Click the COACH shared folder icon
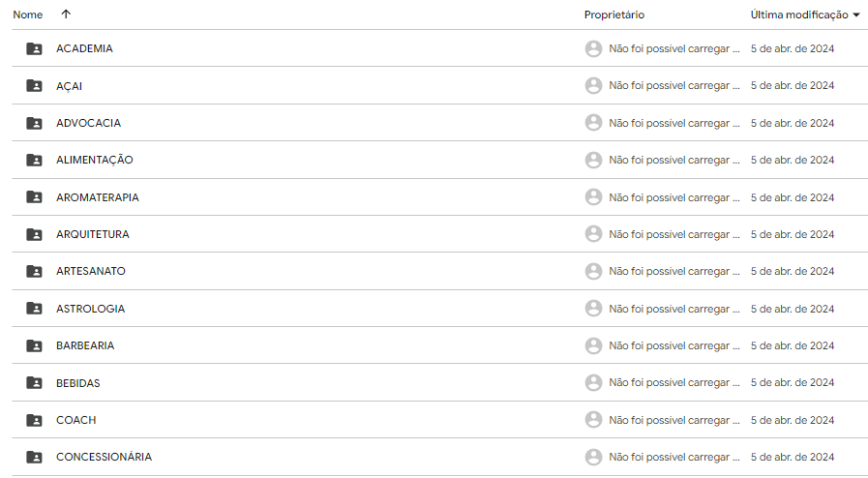Image resolution: width=868 pixels, height=478 pixels. tap(34, 420)
